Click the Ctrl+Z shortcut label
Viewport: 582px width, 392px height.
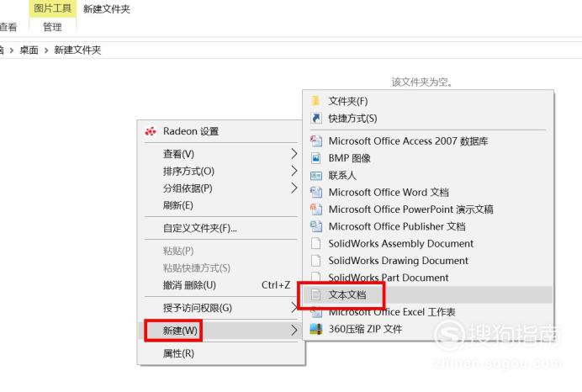pos(276,285)
